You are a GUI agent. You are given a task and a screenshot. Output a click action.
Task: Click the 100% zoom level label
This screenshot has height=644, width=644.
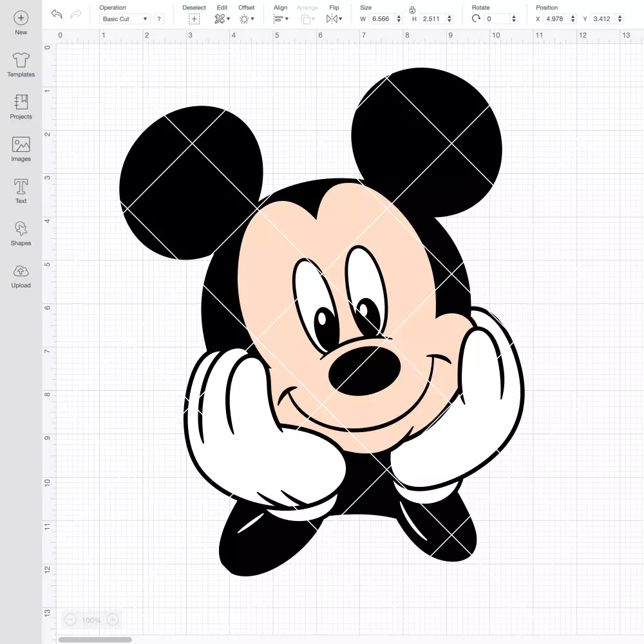[x=91, y=620]
